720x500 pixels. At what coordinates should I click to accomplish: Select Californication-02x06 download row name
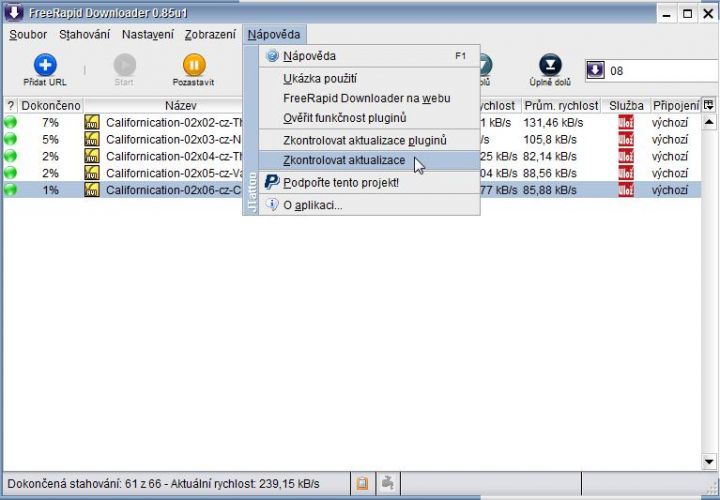(174, 190)
